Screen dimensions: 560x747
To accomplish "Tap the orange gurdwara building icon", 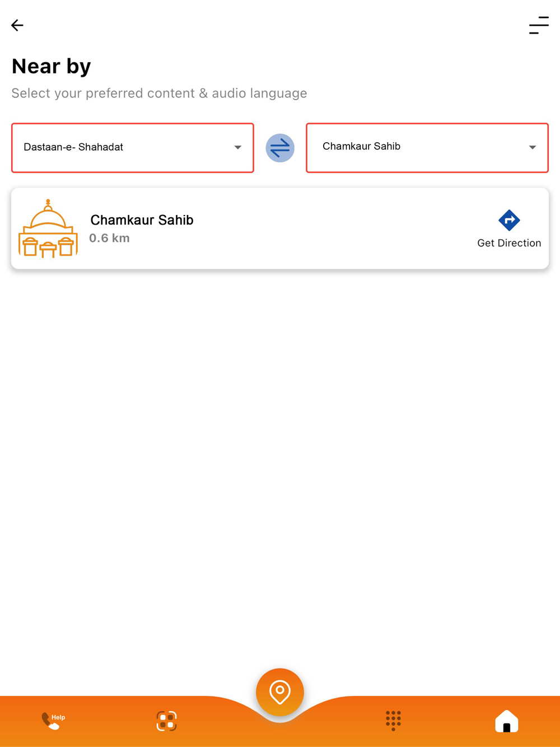I will coord(48,228).
